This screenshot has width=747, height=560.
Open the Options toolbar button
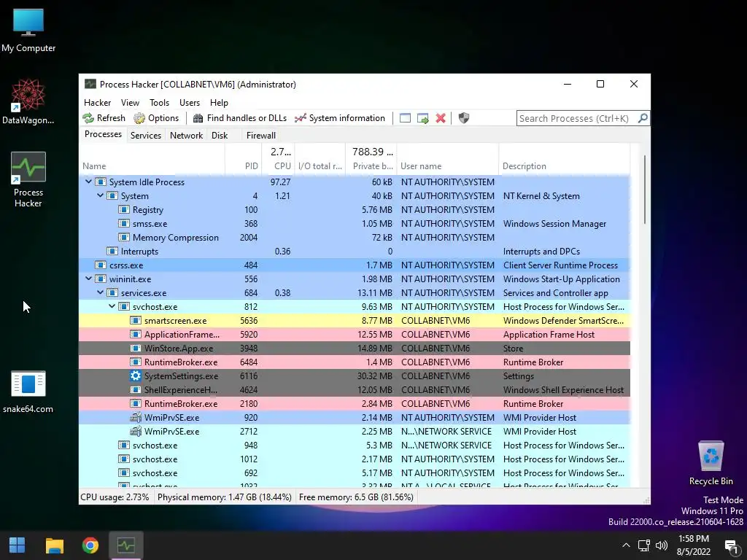click(x=156, y=118)
